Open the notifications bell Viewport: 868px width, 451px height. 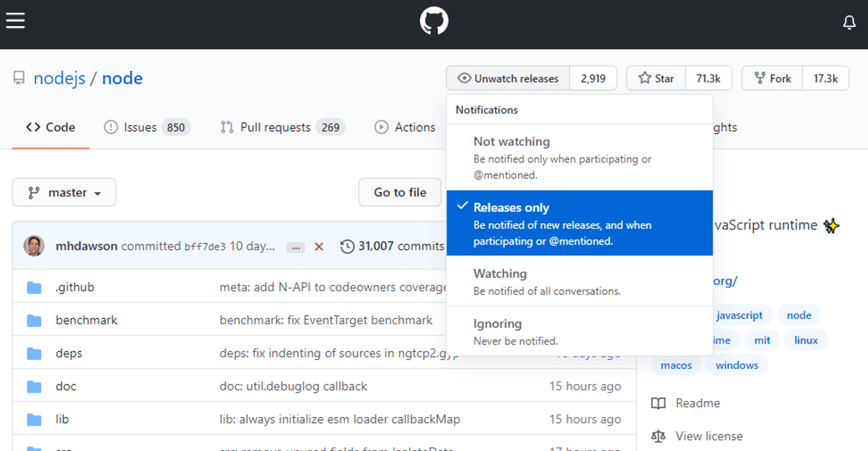[849, 22]
